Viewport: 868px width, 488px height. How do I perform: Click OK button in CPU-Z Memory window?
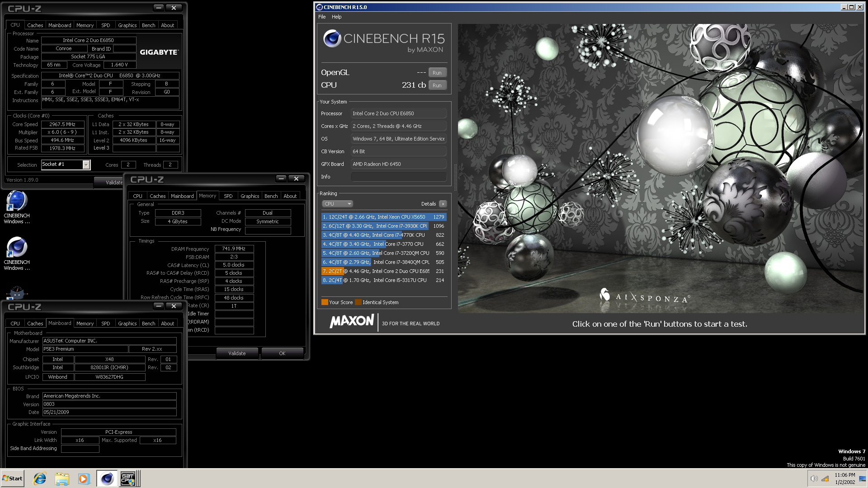point(282,353)
